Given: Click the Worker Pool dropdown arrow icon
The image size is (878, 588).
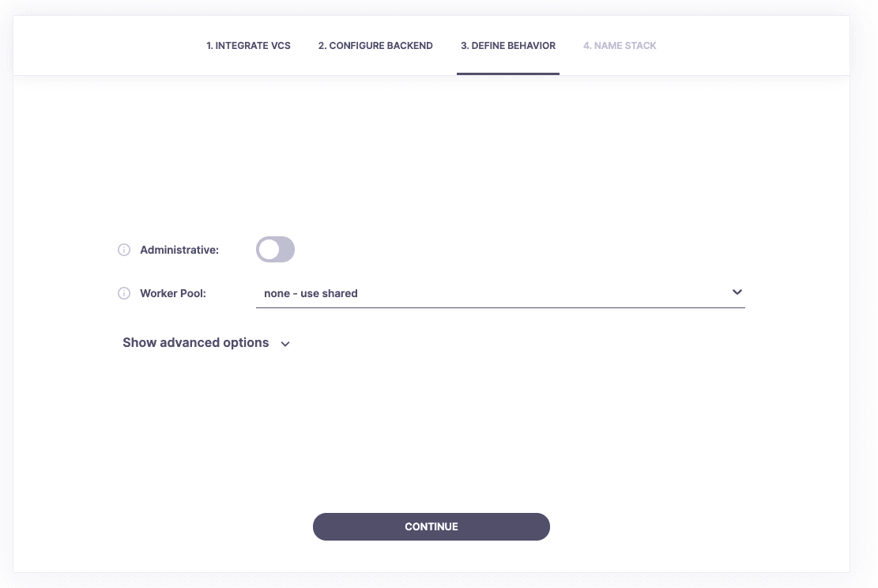Looking at the screenshot, I should (x=737, y=292).
